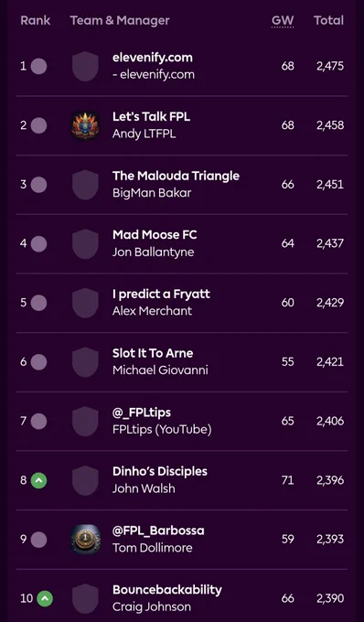Click the rank 5 unchanged status circle
The image size is (364, 622).
[x=38, y=303]
